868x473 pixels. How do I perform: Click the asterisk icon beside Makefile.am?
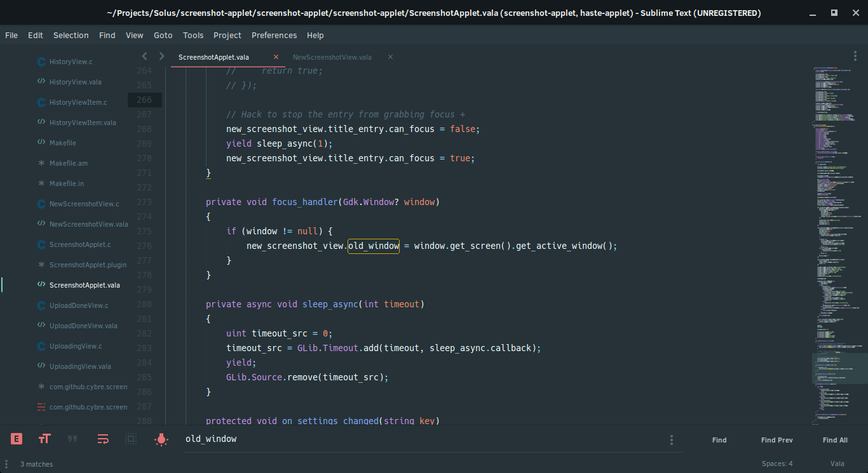coord(41,163)
